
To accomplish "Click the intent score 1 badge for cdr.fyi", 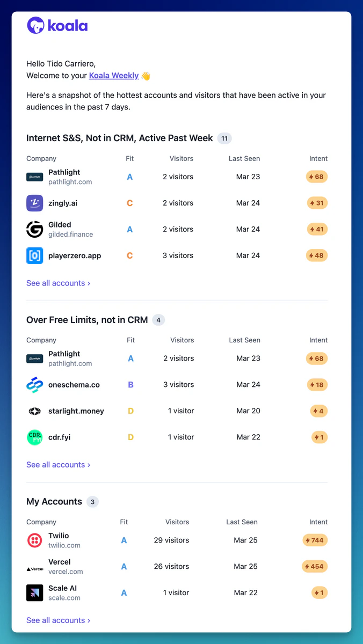I will point(320,437).
